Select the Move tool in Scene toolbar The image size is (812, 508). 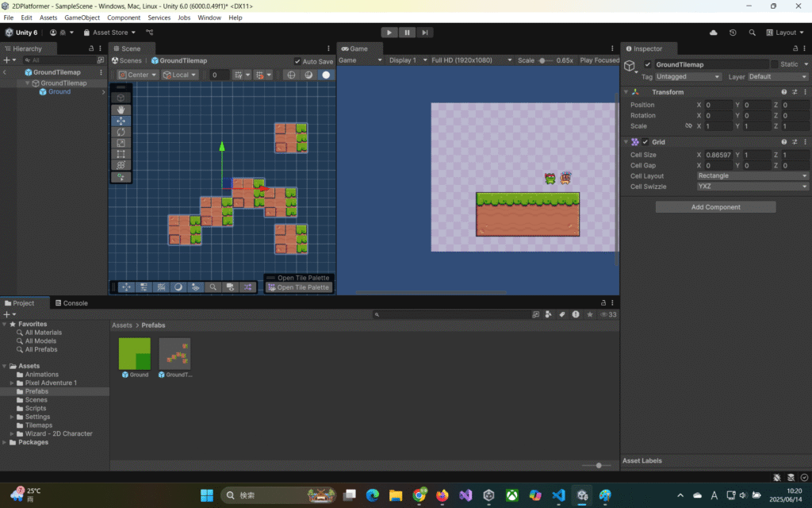tap(121, 121)
